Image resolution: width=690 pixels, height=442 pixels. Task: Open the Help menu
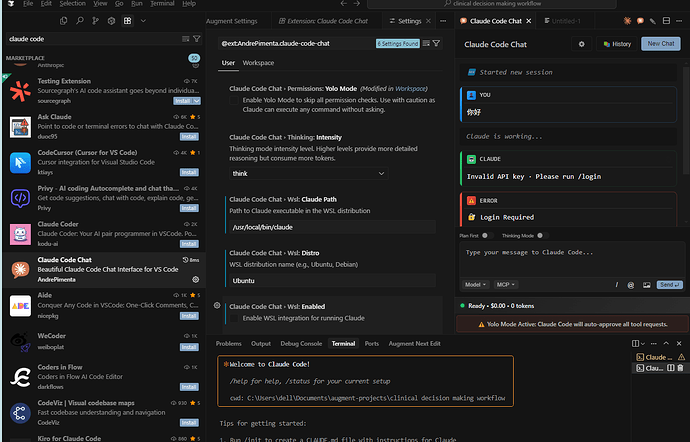(189, 4)
